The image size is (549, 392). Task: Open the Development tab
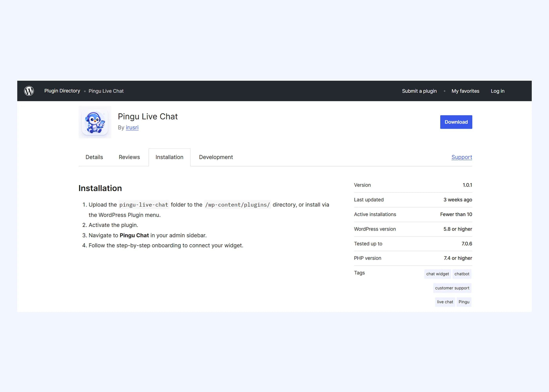point(216,157)
